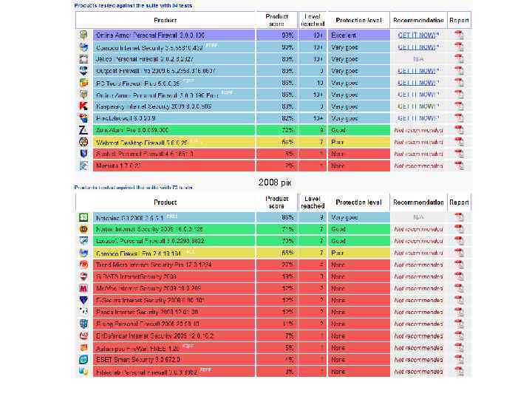Screen dimensions: 532x399
Task: Click the Sunbelt Personal Firewall shield icon
Action: (83, 154)
